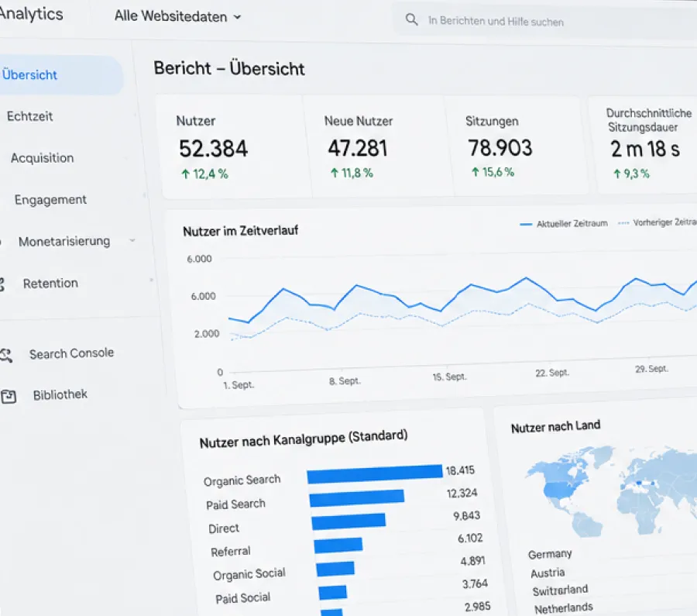Click the Nutzer nach Land title
697x616 pixels.
[555, 426]
